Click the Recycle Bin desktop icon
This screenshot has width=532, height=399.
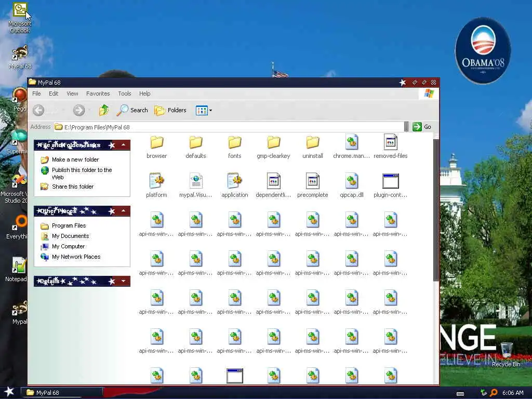tap(506, 354)
